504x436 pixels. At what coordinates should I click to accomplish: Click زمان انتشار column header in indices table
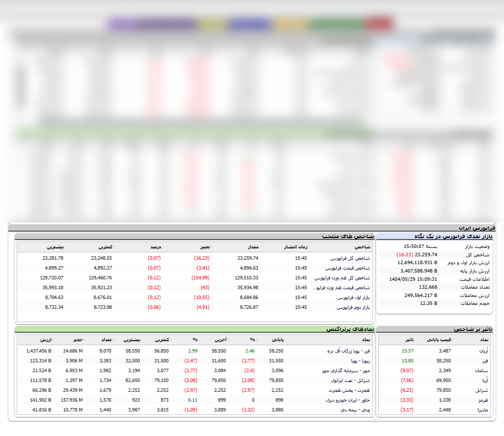(297, 246)
